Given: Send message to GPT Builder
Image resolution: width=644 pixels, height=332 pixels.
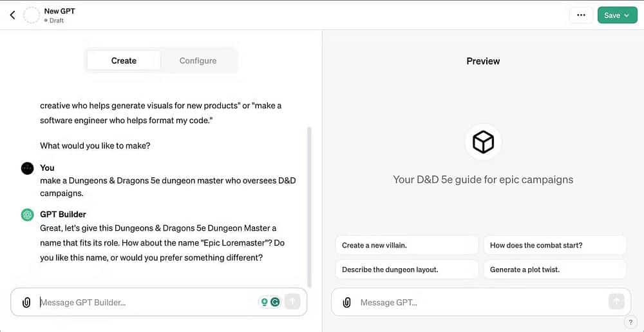Looking at the screenshot, I should pyautogui.click(x=292, y=302).
